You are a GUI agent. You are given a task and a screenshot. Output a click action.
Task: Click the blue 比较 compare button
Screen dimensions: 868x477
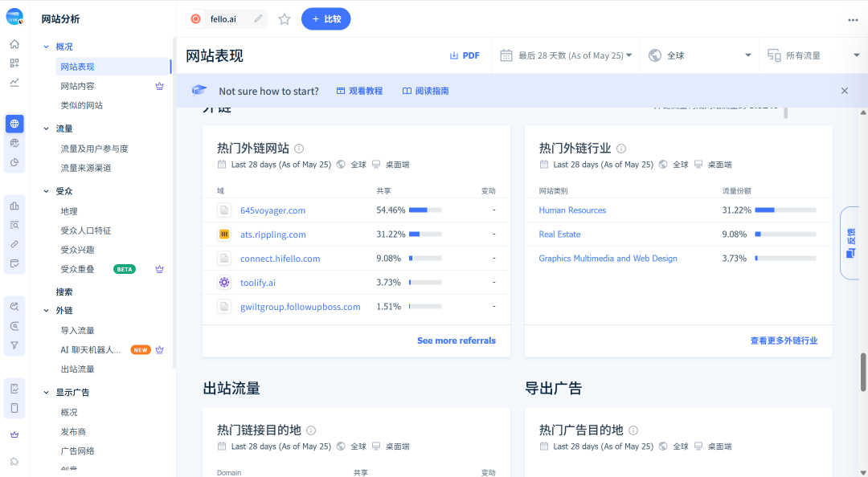(326, 18)
